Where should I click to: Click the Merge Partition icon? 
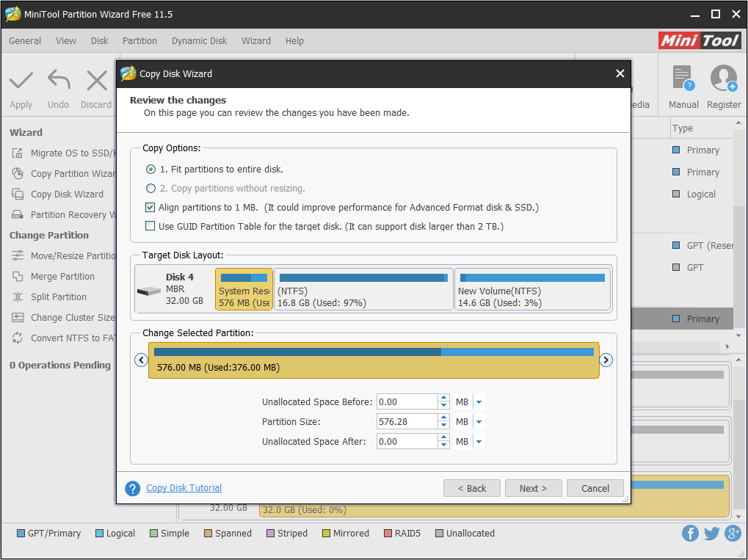point(18,276)
